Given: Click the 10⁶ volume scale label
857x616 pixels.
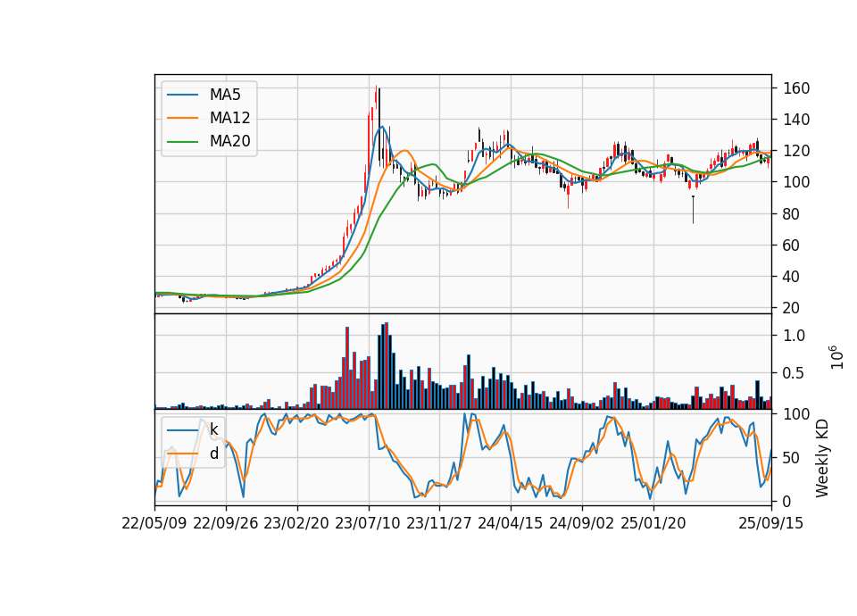Looking at the screenshot, I should point(836,357).
